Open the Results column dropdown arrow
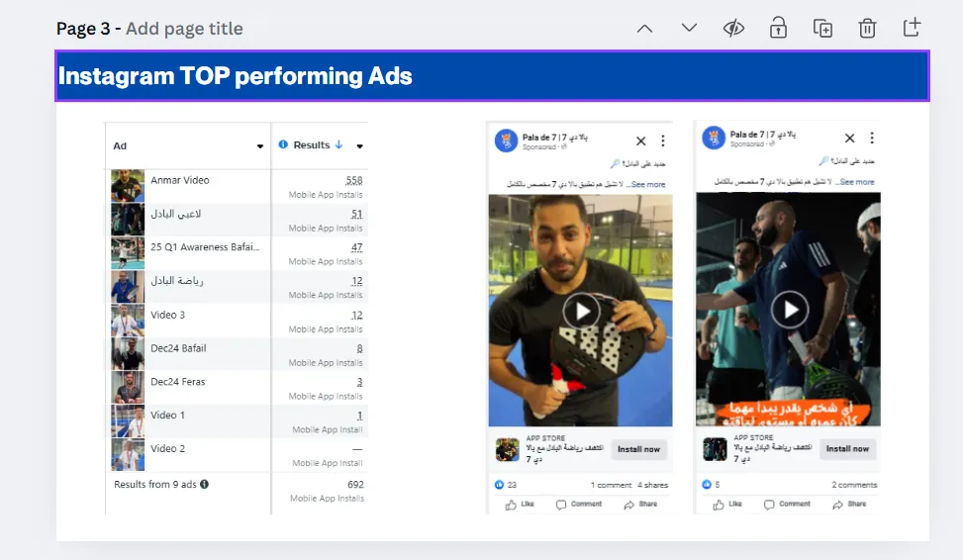The height and width of the screenshot is (560, 963). coord(360,146)
